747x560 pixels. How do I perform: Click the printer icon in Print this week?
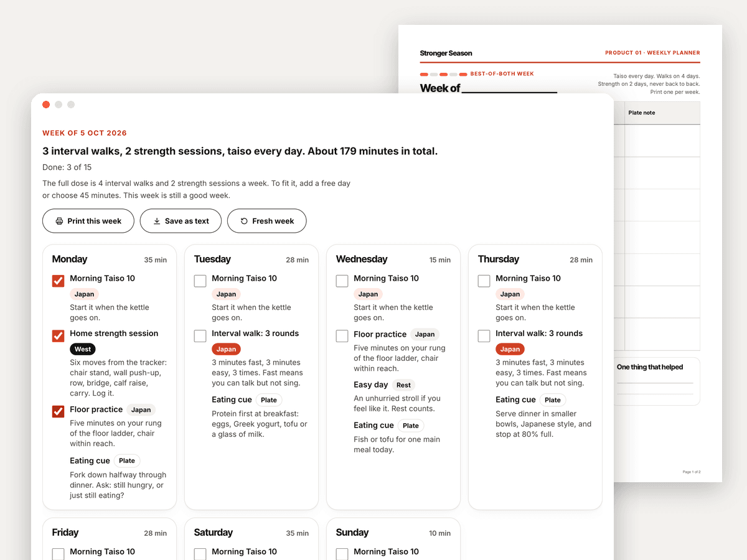tap(59, 221)
